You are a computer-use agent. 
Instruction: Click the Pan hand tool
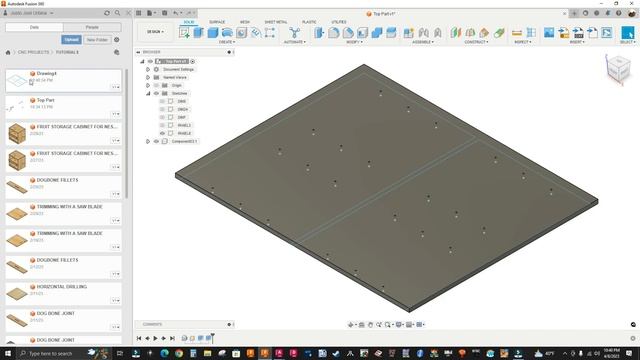click(x=370, y=324)
